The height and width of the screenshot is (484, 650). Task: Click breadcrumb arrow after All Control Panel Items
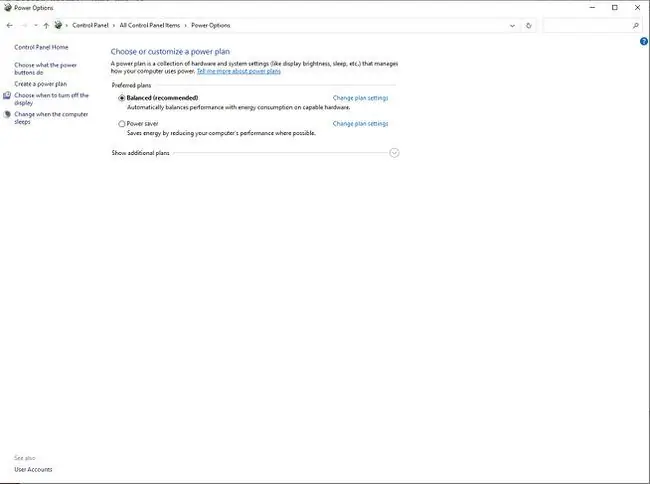click(x=186, y=26)
